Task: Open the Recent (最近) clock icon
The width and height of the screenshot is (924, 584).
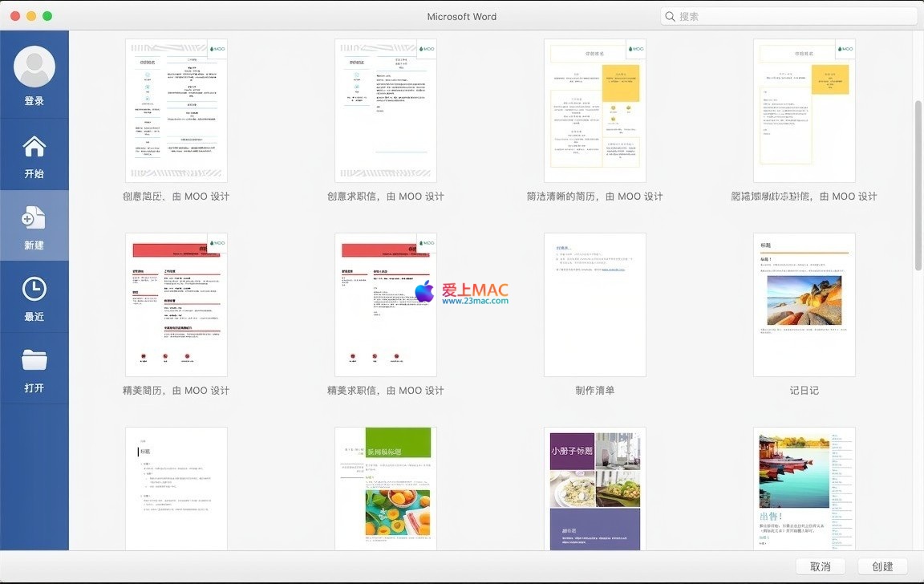Action: 34,290
